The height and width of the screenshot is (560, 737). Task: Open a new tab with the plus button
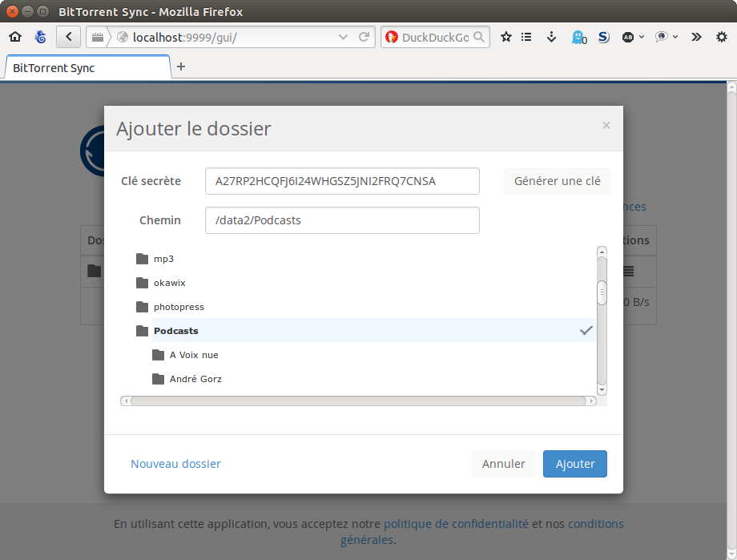(x=181, y=66)
